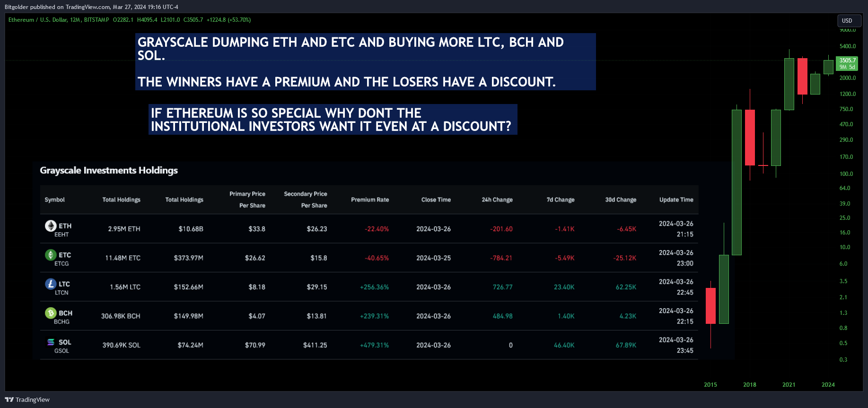
Task: Select the 2015 label on time axis
Action: click(x=710, y=384)
